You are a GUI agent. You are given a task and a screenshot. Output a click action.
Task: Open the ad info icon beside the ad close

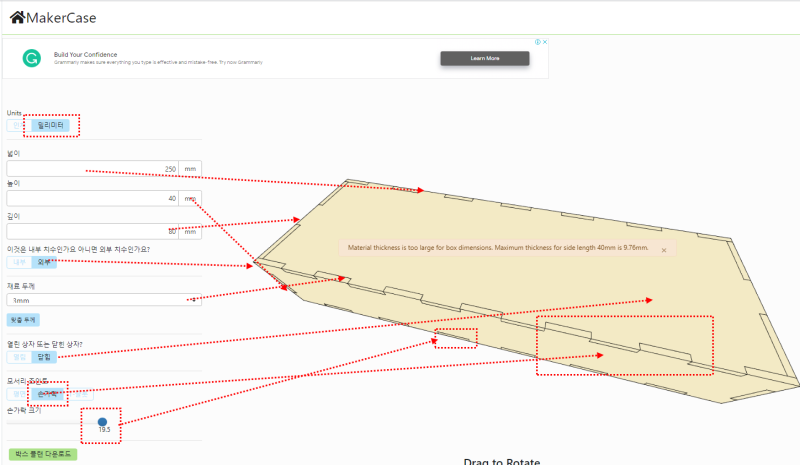pyautogui.click(x=538, y=42)
